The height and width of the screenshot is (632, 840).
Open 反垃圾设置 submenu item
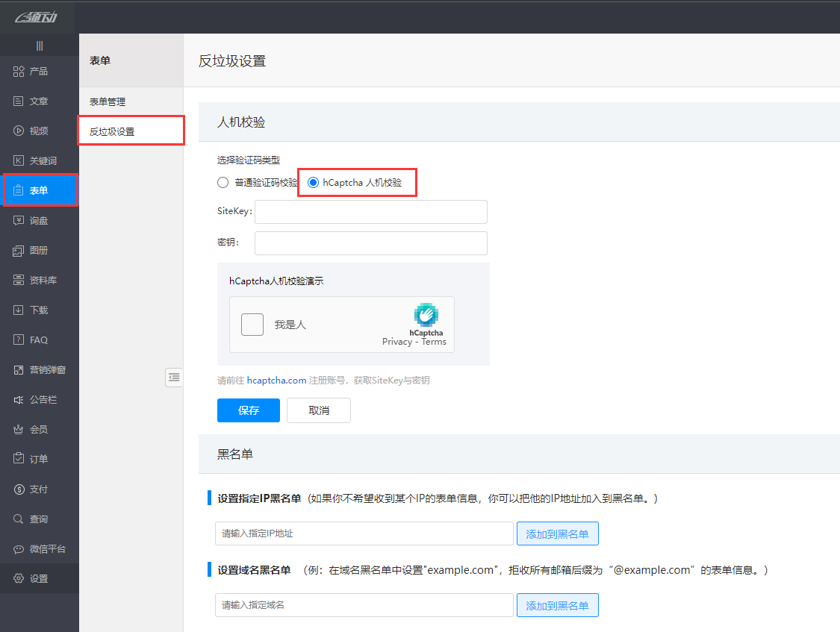(112, 132)
